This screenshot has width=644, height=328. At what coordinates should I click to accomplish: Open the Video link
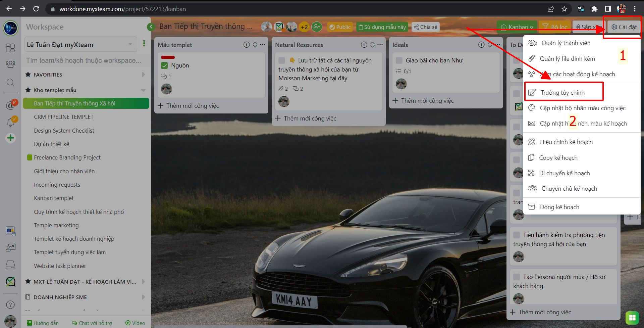(x=135, y=323)
